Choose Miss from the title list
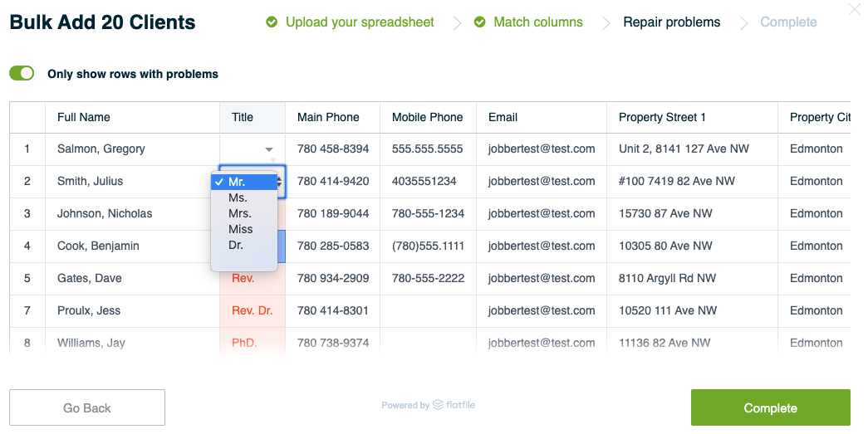Screen dimensions: 868x434 tap(244, 229)
